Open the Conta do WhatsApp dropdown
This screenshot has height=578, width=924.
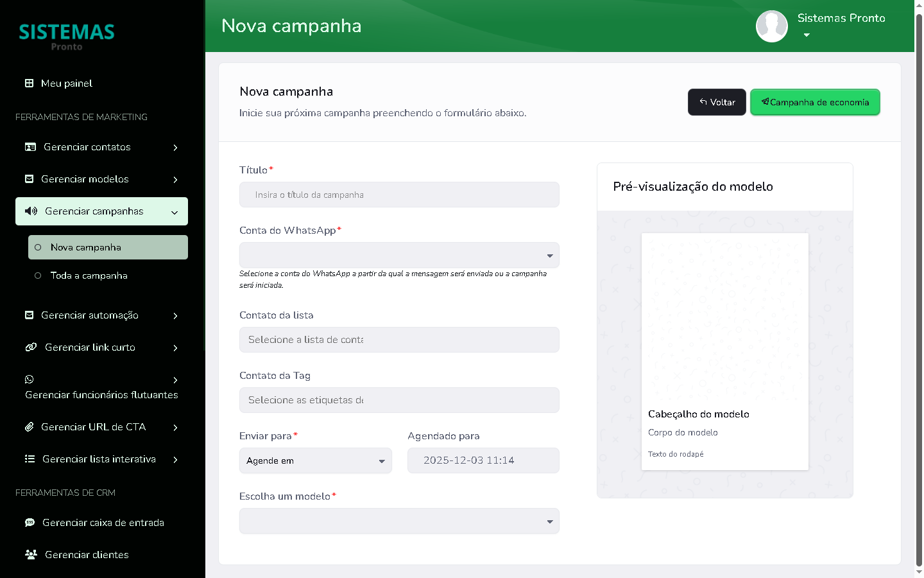pos(399,256)
